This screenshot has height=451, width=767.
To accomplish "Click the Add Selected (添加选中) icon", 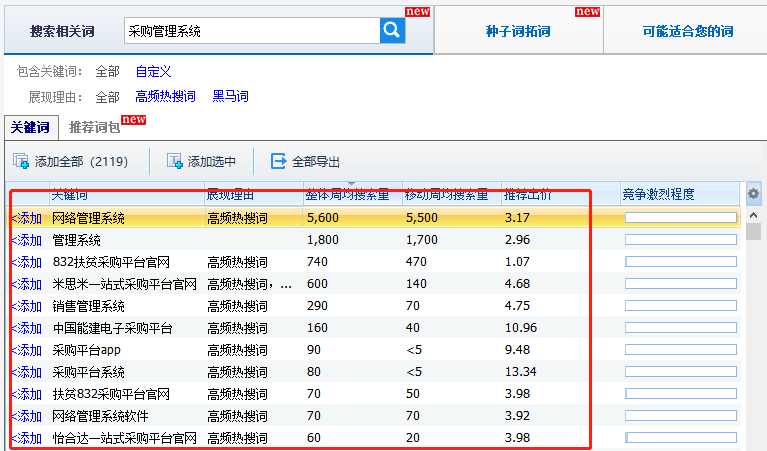I will [175, 161].
